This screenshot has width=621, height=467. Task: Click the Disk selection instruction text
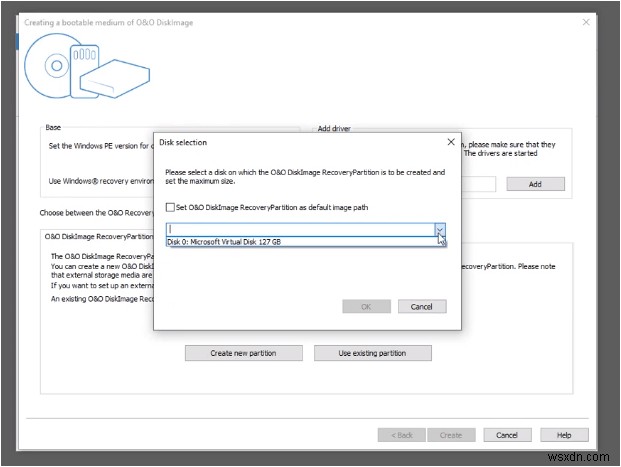point(305,177)
